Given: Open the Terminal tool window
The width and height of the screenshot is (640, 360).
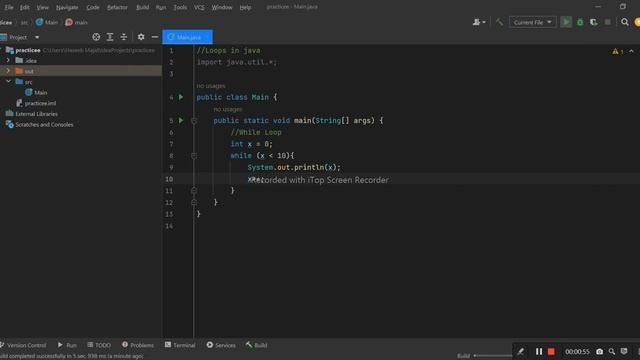Looking at the screenshot, I should [180, 345].
